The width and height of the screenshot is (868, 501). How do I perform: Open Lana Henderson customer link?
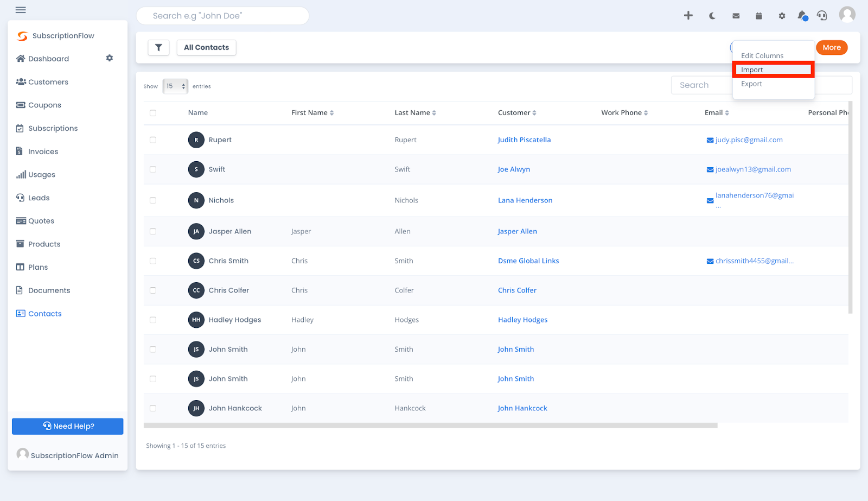point(525,200)
